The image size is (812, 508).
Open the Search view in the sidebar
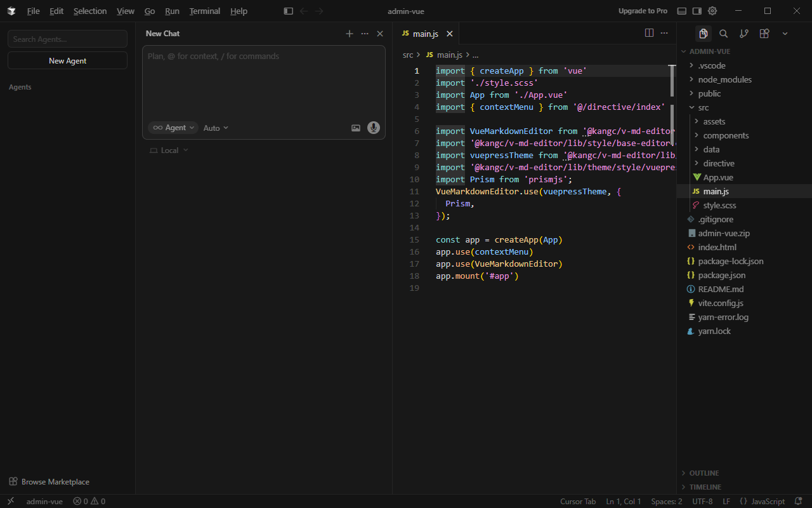(723, 34)
